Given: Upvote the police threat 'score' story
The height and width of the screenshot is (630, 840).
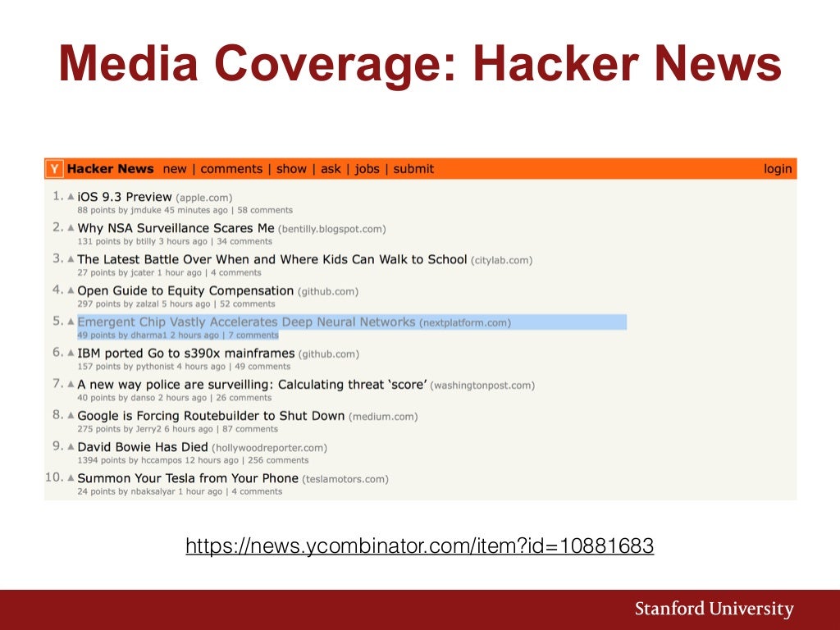Looking at the screenshot, I should [x=71, y=384].
